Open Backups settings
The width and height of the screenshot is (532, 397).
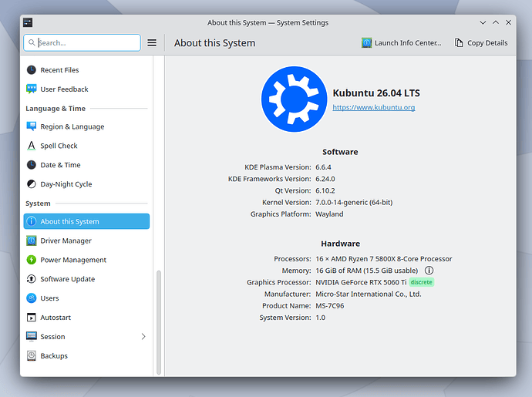(x=86, y=355)
